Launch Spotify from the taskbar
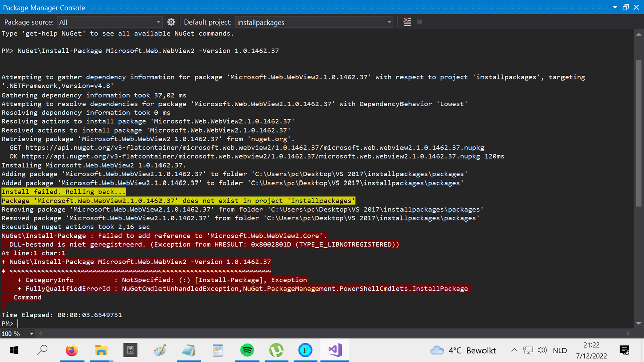644x362 pixels. (247, 350)
